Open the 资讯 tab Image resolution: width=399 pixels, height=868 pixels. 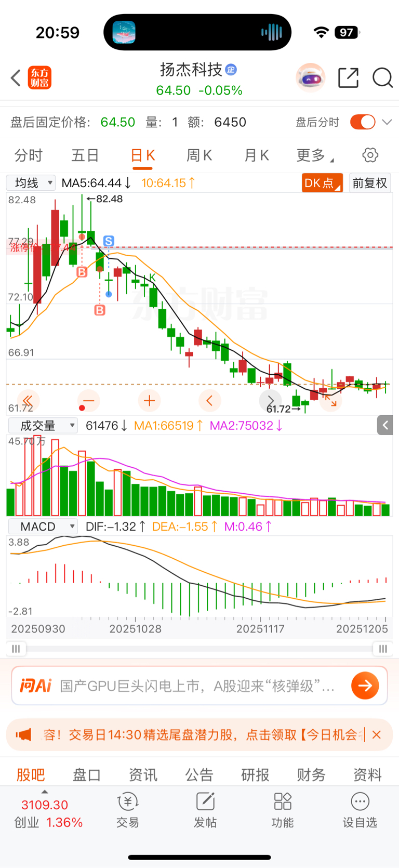[143, 774]
